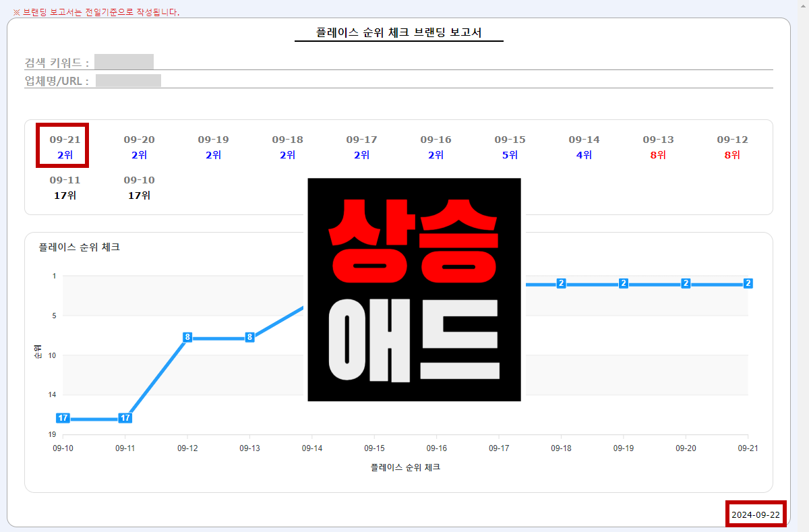The height and width of the screenshot is (532, 809).
Task: Click the y-axis tick label 1
Action: pyautogui.click(x=54, y=276)
